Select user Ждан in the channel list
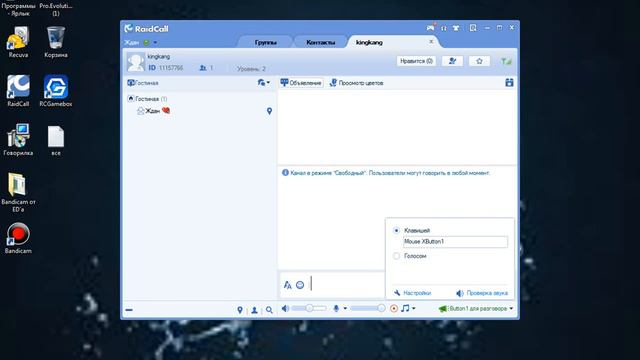 pyautogui.click(x=153, y=111)
